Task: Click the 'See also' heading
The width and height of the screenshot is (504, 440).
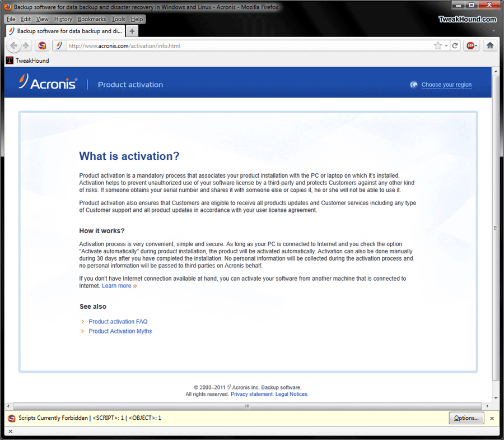Action: (93, 307)
